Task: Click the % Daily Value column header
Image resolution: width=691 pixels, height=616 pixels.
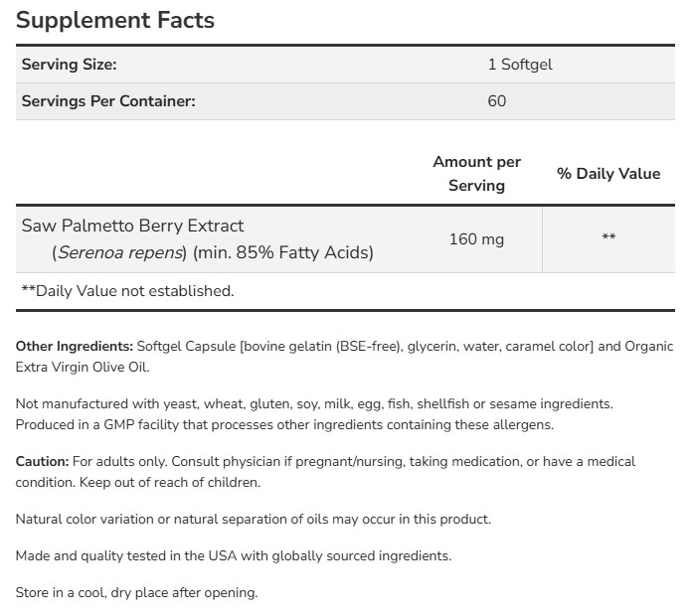Action: (x=607, y=173)
